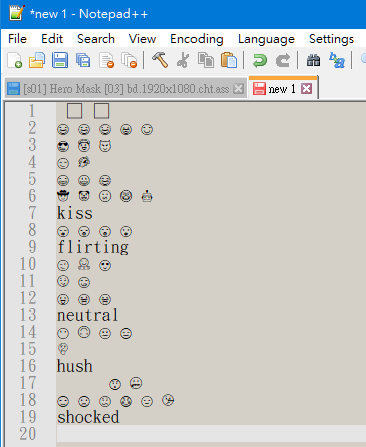Screen dimensions: 366x447
Task: Click the Paste clipboard icon
Action: [229, 60]
